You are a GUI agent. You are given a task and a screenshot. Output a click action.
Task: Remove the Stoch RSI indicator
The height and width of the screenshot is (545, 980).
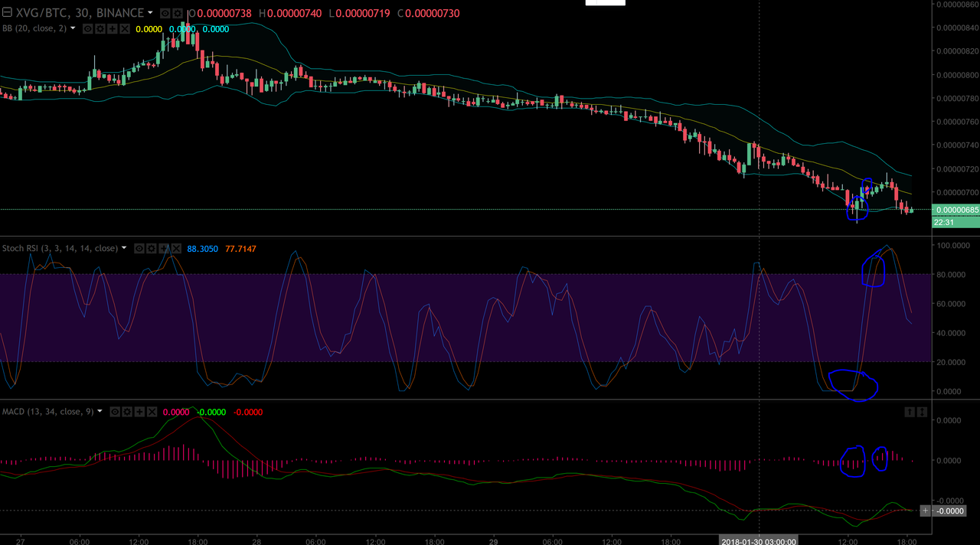177,249
